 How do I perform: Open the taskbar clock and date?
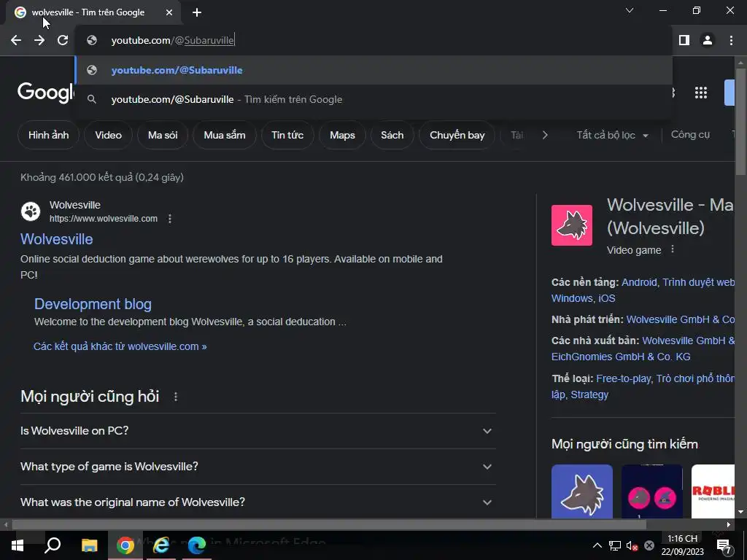682,545
